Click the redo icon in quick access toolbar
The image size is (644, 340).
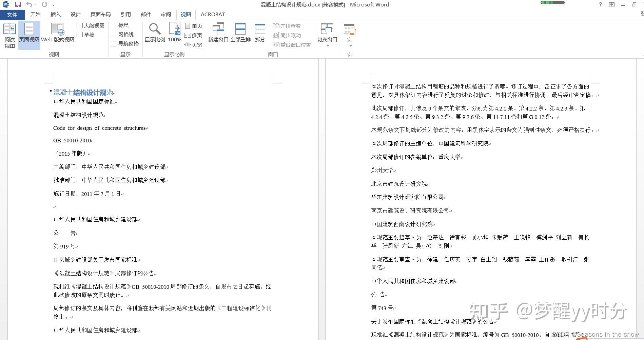click(44, 4)
